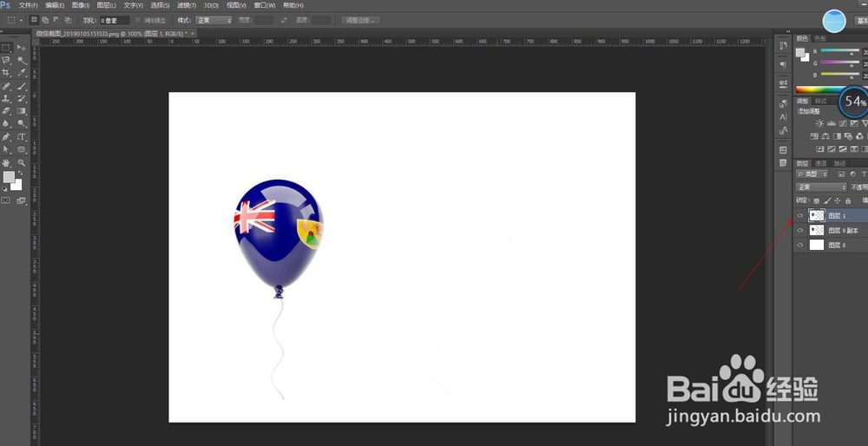Select the Blur tool
868x446 pixels.
[7, 123]
